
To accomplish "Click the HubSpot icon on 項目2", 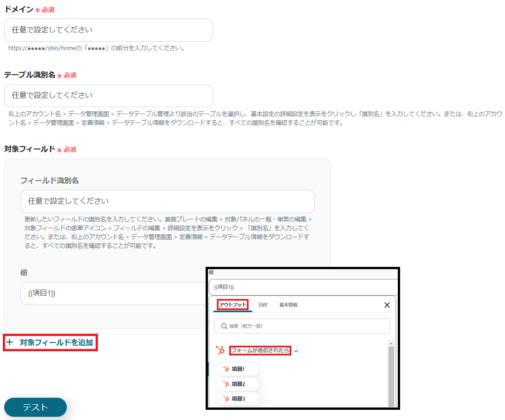I will coord(226,384).
